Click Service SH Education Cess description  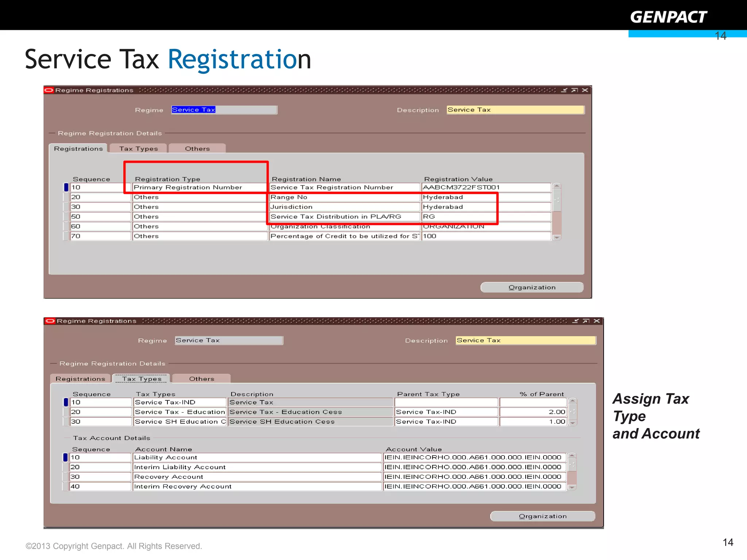point(311,422)
